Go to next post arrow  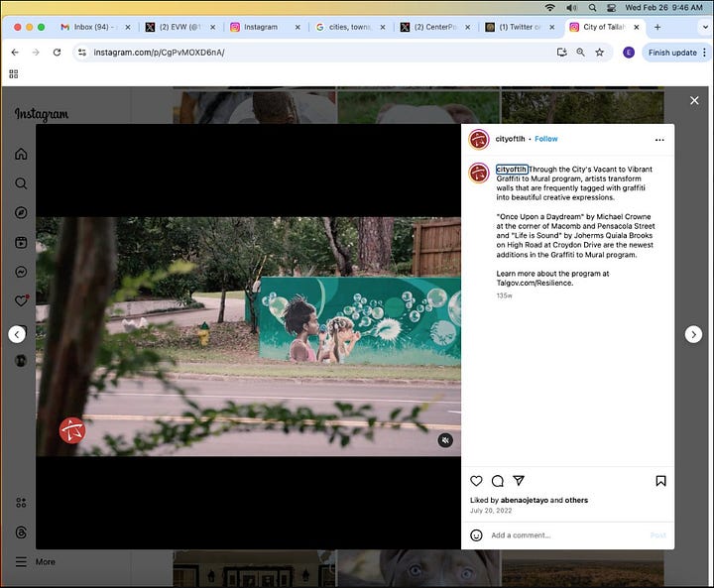693,334
